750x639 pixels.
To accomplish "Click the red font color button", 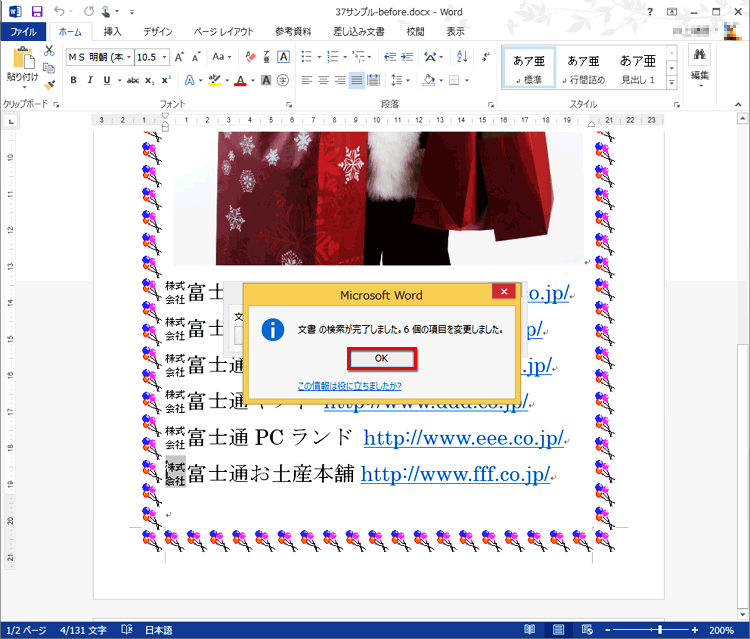I will point(241,80).
